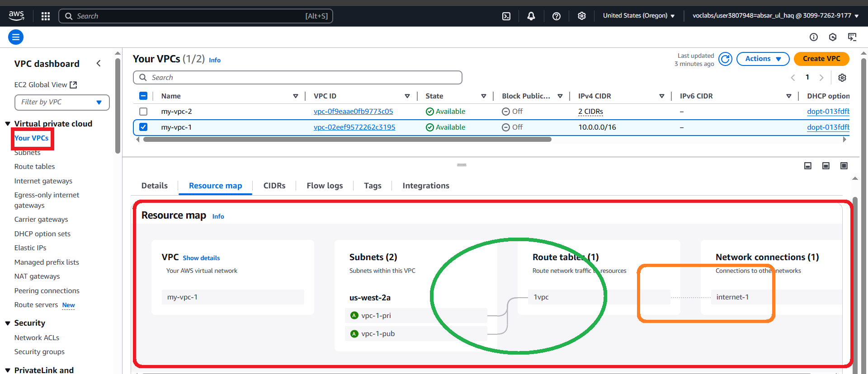
Task: Click the split panel resize handle
Action: click(x=462, y=165)
